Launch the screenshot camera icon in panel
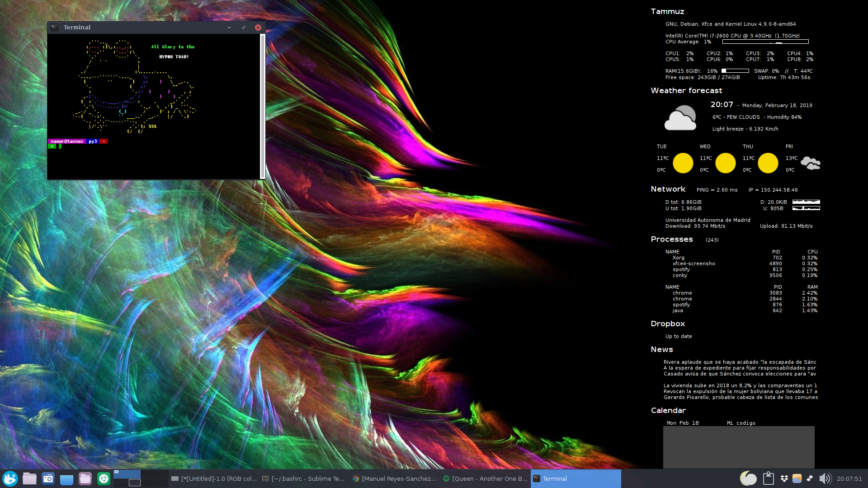The width and height of the screenshot is (868, 488). click(48, 479)
